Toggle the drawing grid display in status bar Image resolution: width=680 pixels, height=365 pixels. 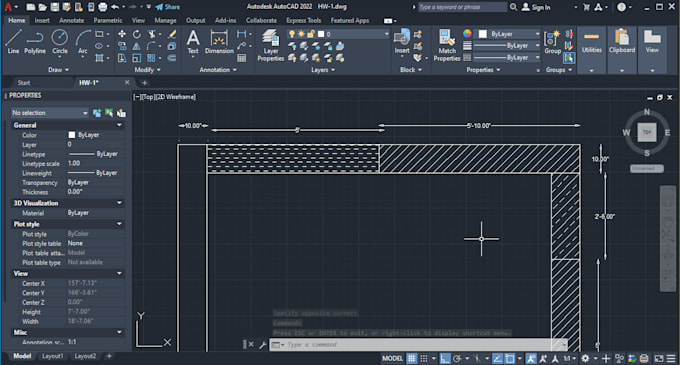[412, 358]
